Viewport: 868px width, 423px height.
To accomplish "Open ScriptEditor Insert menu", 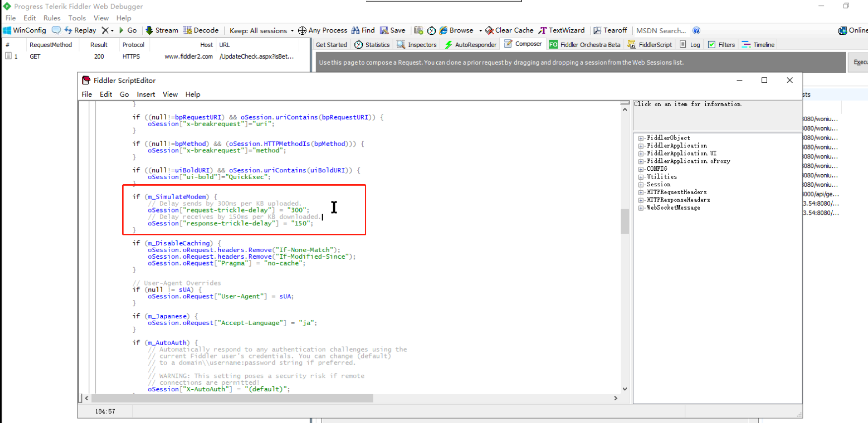I will [x=146, y=94].
